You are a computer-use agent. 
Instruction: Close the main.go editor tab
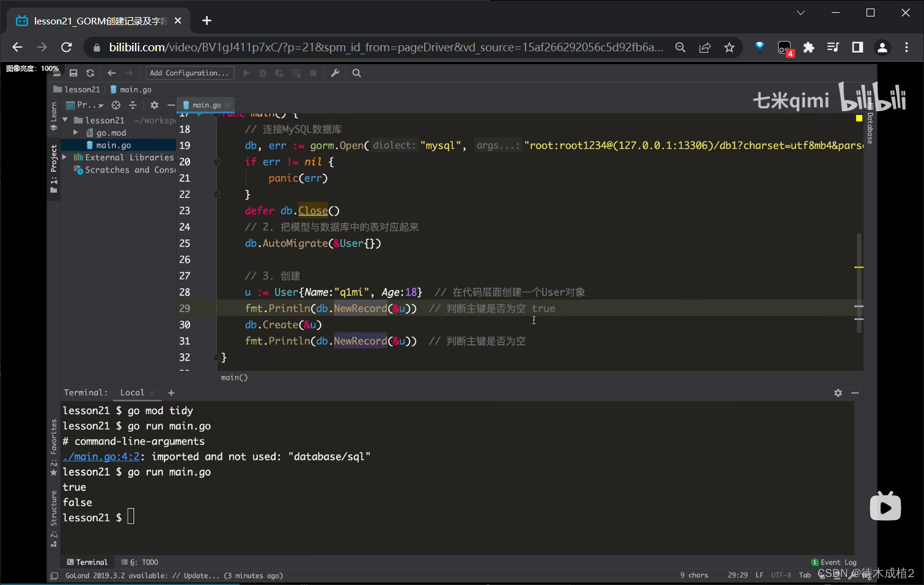227,105
